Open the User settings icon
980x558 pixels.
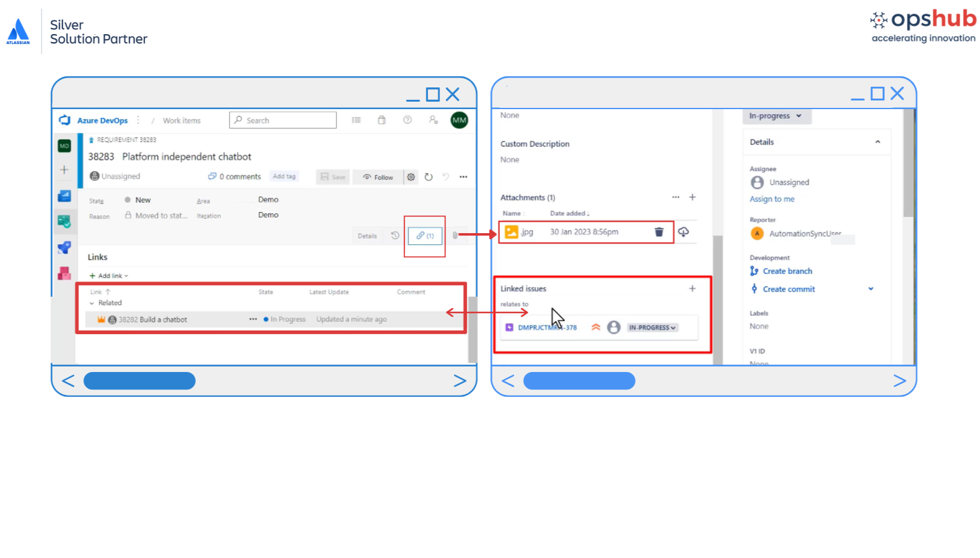point(434,120)
